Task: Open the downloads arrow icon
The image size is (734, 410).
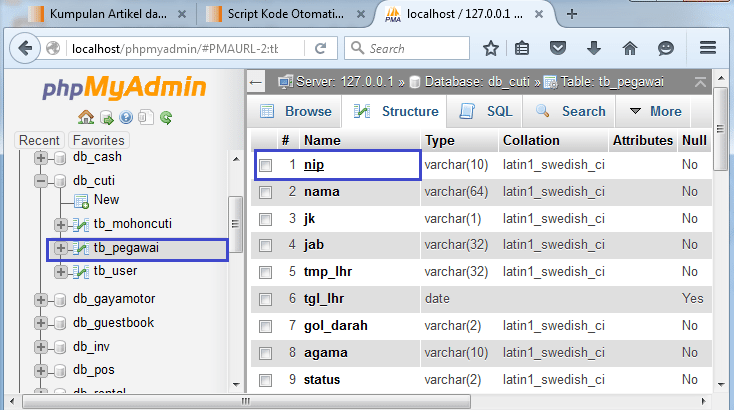Action: click(594, 48)
